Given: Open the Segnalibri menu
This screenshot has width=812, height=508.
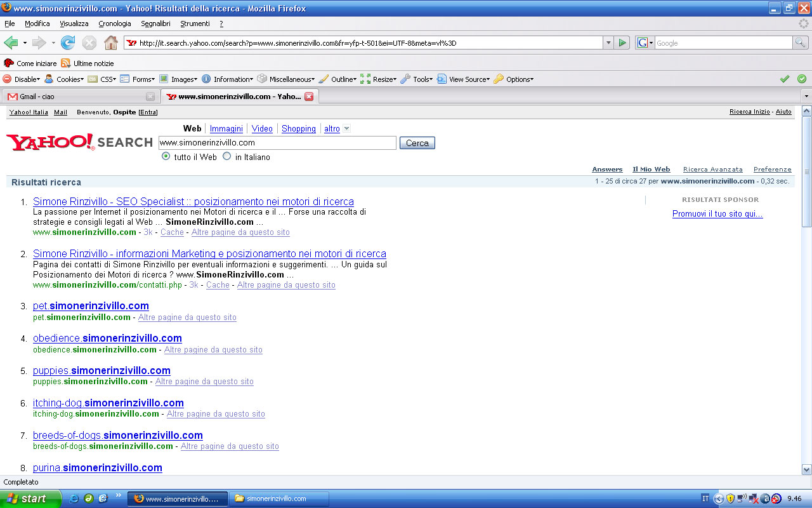Looking at the screenshot, I should point(156,23).
